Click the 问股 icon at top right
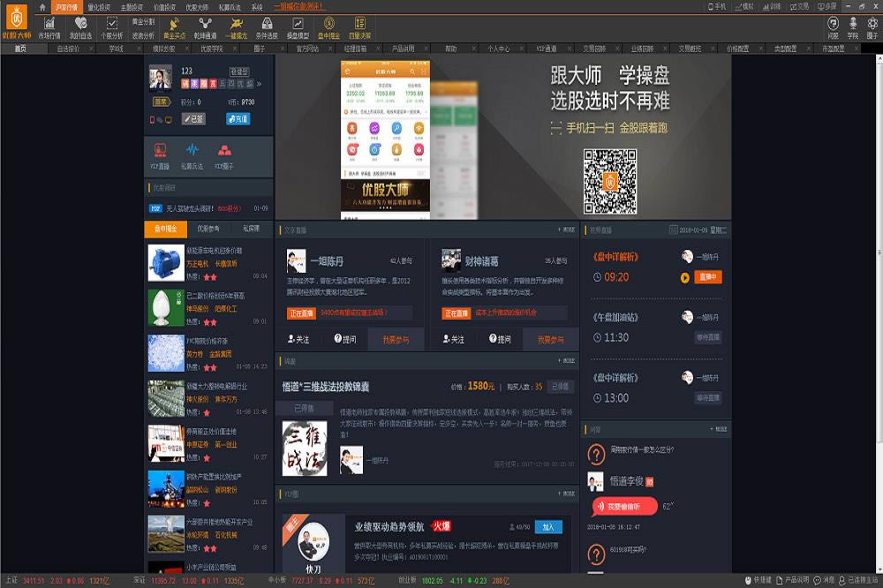 tap(834, 26)
